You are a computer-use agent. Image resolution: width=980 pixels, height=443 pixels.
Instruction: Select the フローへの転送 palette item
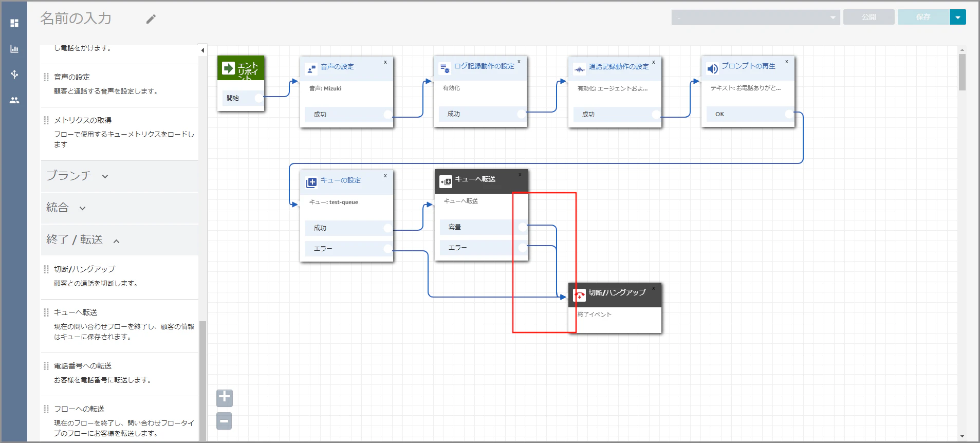click(120, 419)
